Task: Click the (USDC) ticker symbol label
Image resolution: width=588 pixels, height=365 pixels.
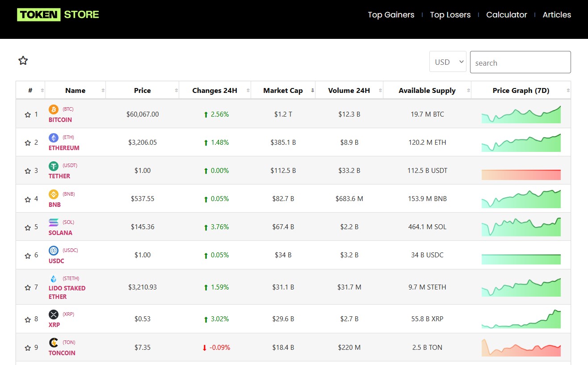Action: click(70, 250)
